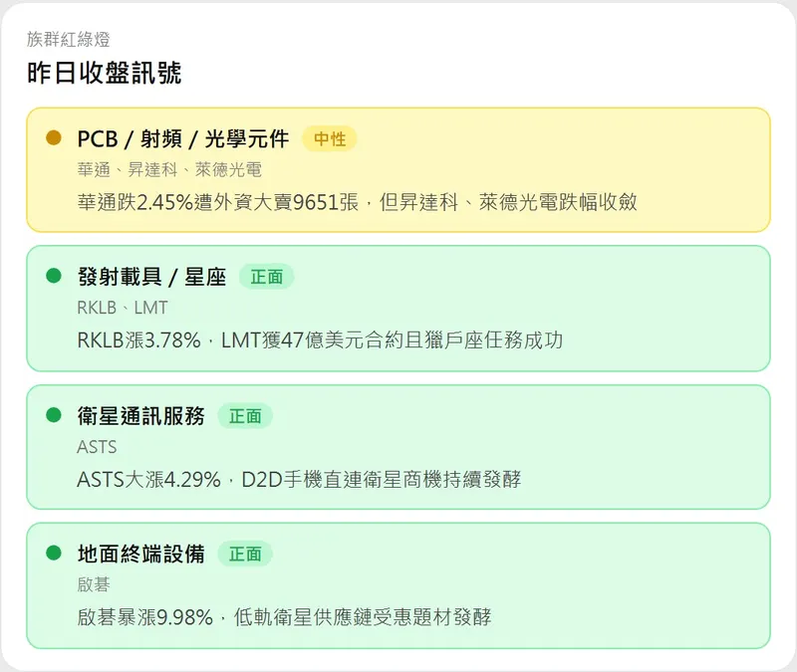Click the 啟碁暴漲9.98% summary text
The image size is (797, 672).
tap(284, 617)
